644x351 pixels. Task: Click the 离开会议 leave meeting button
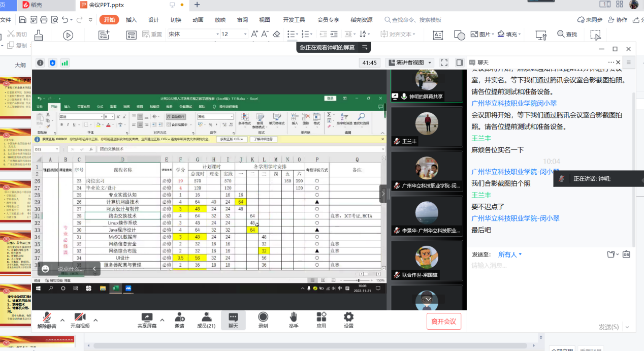443,321
